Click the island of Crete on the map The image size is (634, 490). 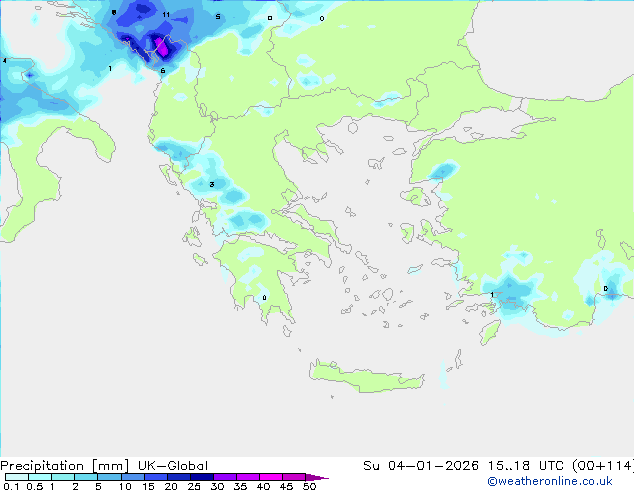coord(366,376)
